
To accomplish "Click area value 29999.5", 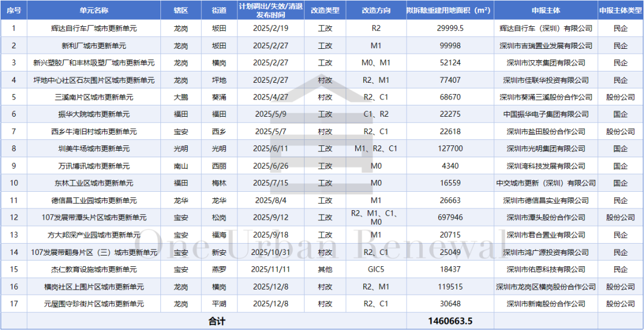I will [450, 29].
